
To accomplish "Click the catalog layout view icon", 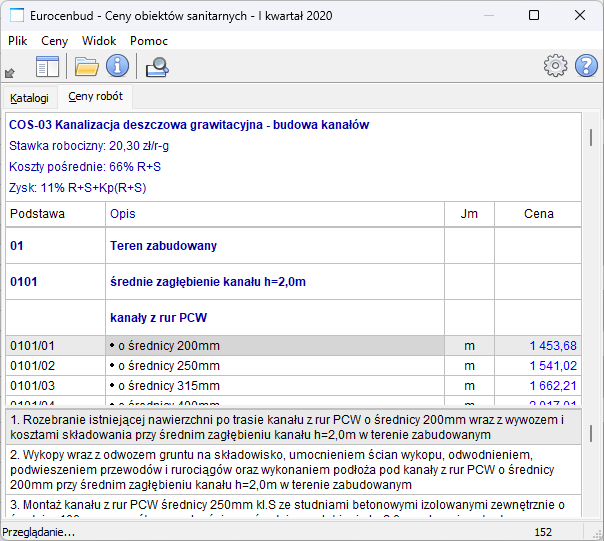I will coord(48,67).
